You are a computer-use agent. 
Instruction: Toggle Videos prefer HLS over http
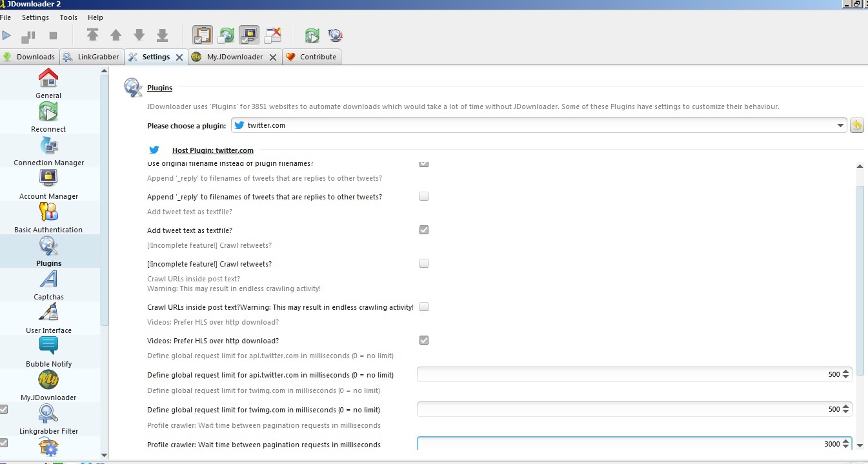(x=424, y=340)
